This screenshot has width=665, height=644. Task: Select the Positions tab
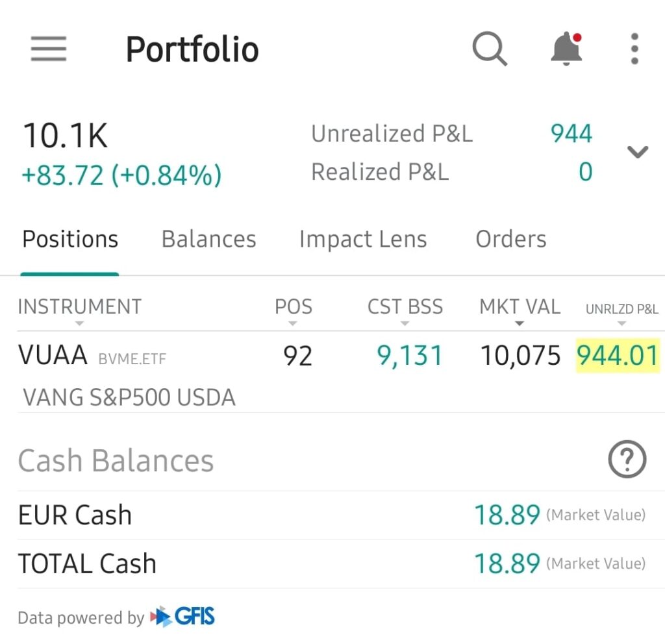tap(70, 240)
